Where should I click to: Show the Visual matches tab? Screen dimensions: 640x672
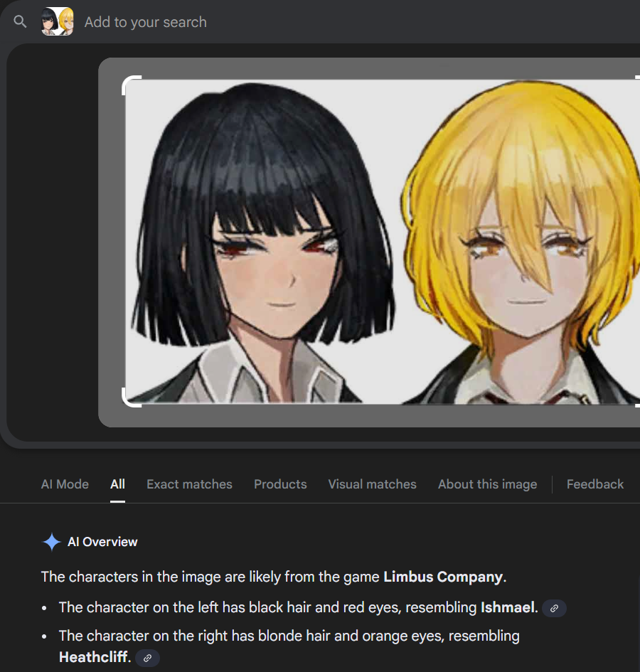click(372, 484)
